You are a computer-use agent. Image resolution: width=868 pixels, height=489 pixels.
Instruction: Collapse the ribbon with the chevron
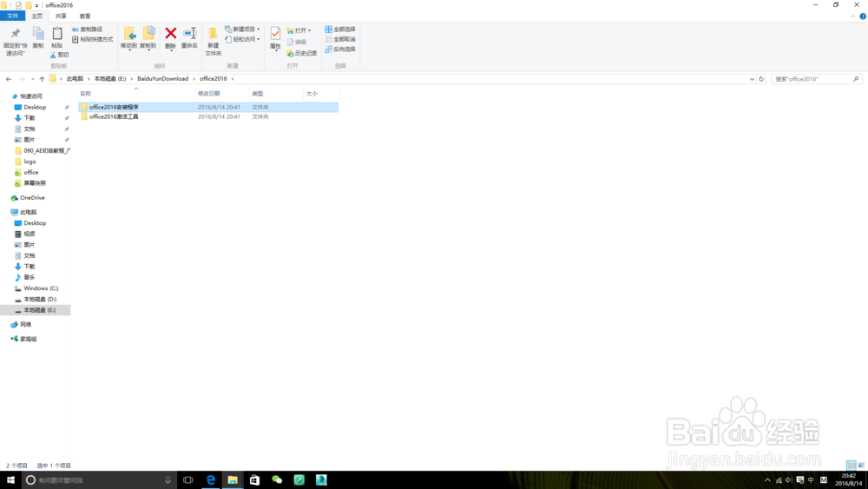(852, 17)
